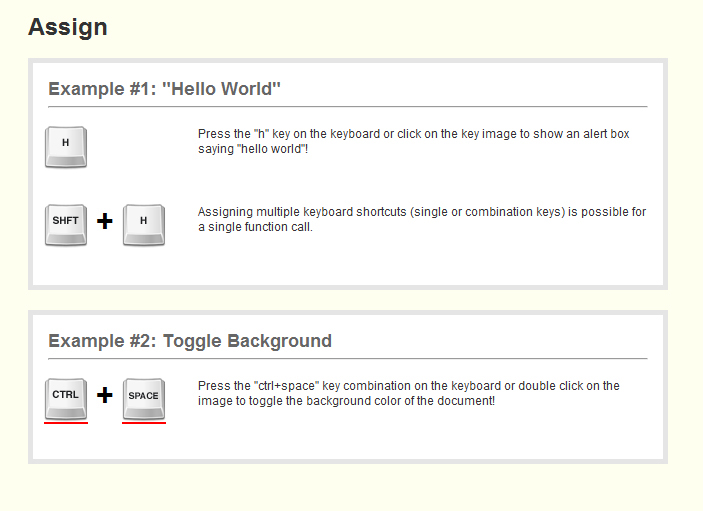
Task: Click the CTRL key image
Action: click(66, 398)
